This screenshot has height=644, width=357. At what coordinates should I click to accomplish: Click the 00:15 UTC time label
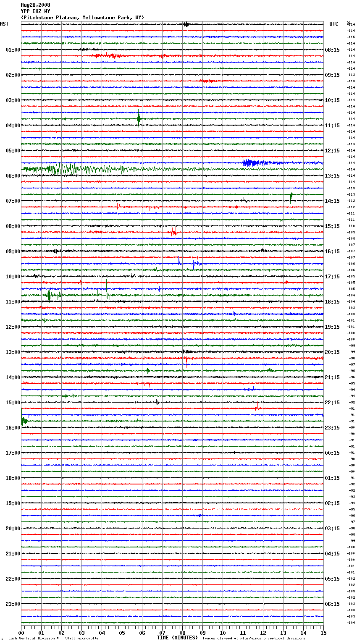(332, 453)
